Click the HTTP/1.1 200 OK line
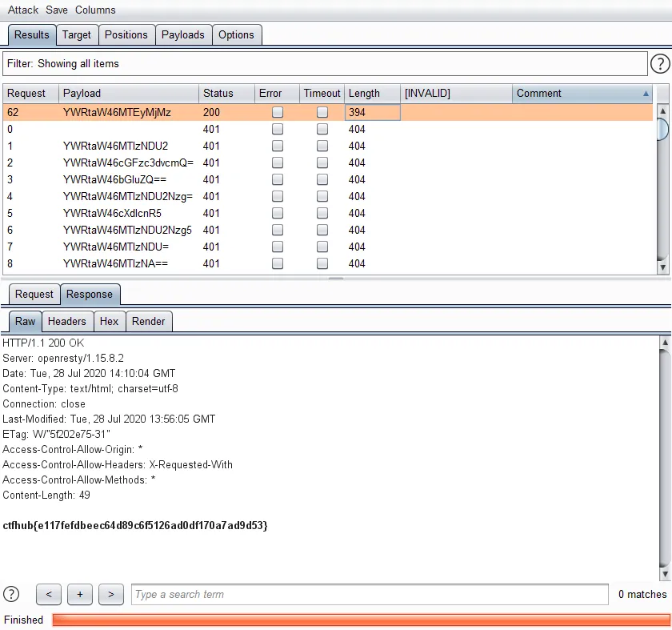This screenshot has width=672, height=630. click(x=43, y=343)
